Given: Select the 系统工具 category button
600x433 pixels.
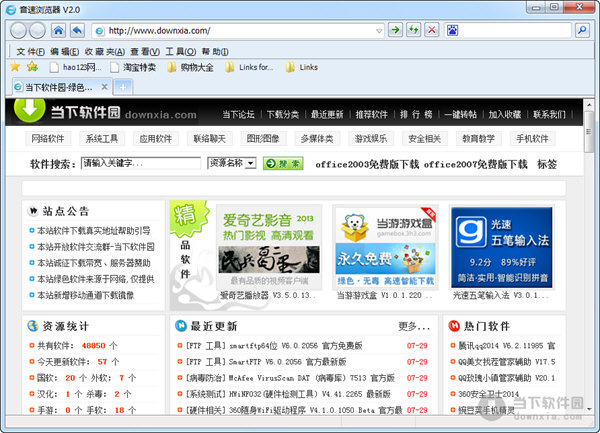Looking at the screenshot, I should (102, 138).
